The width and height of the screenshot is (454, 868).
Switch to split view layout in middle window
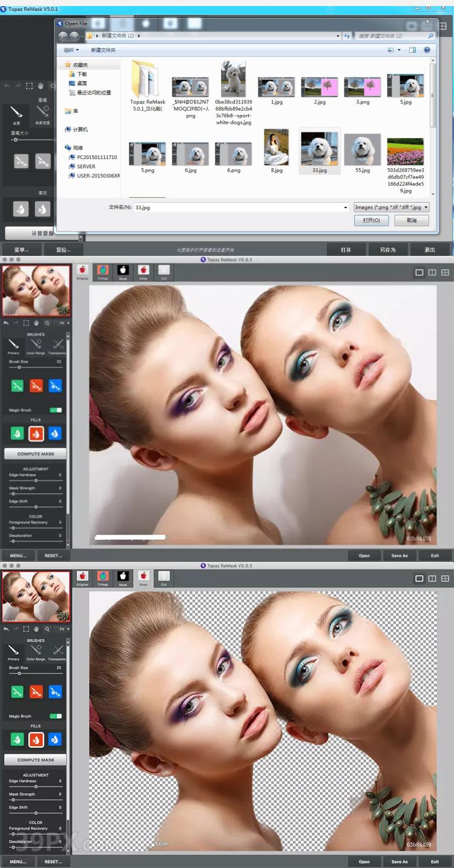pyautogui.click(x=432, y=273)
